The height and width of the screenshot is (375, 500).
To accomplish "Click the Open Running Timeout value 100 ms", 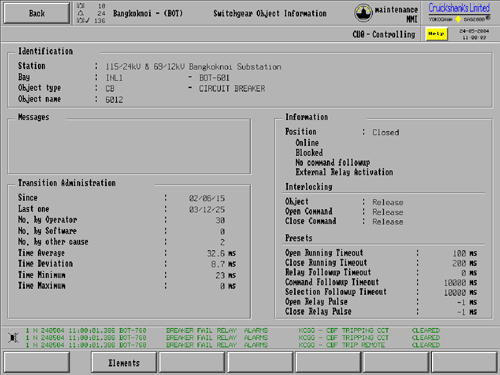I will coord(465,253).
